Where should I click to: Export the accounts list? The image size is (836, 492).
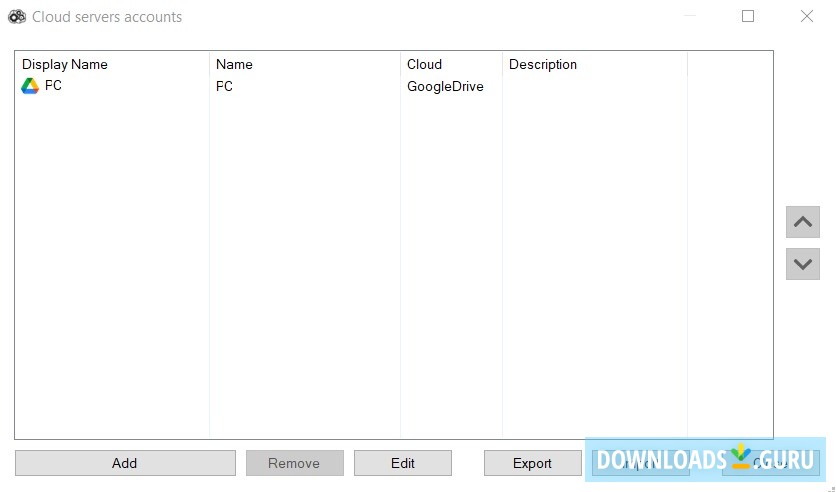point(532,463)
